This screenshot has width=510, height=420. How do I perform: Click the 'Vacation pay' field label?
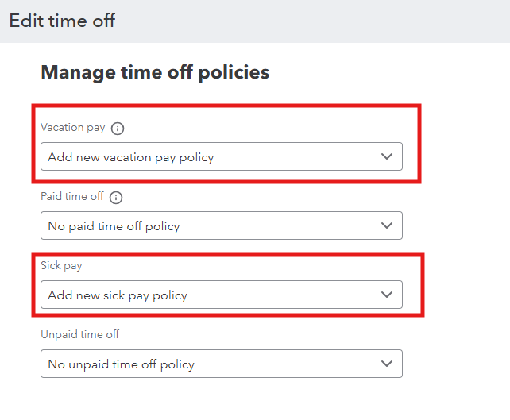(73, 128)
